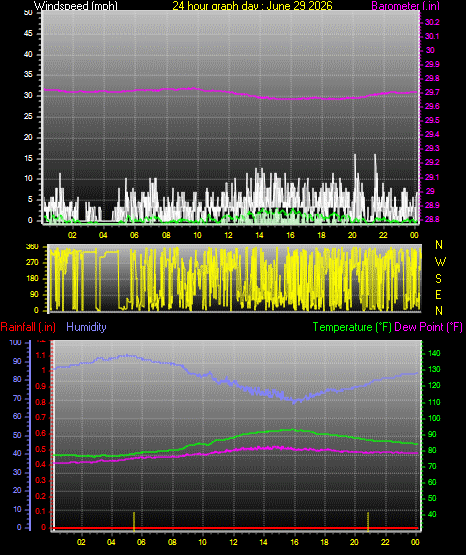Click the rainfall axis value "0.5"
The height and width of the screenshot is (555, 466).
(41, 450)
